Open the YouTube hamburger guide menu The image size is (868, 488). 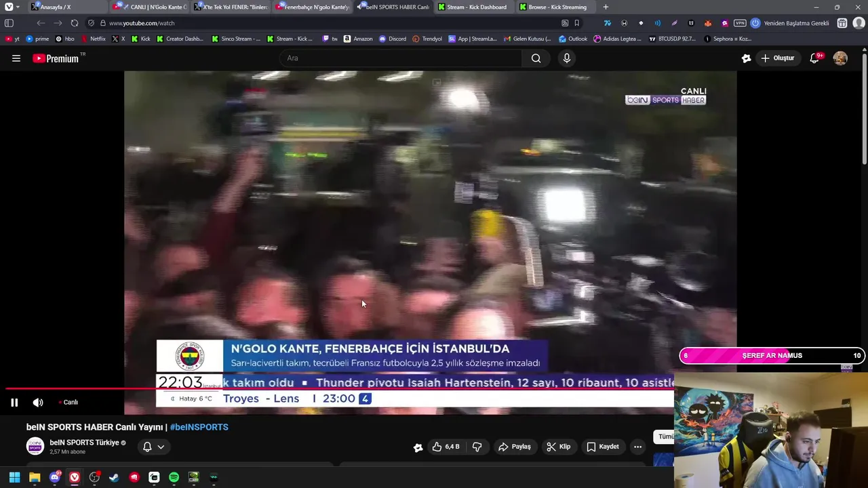click(x=16, y=58)
